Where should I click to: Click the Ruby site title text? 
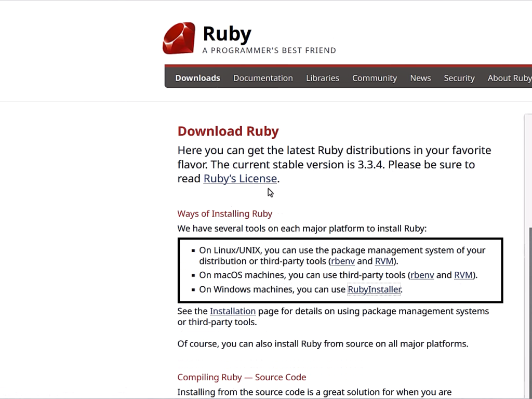click(227, 34)
